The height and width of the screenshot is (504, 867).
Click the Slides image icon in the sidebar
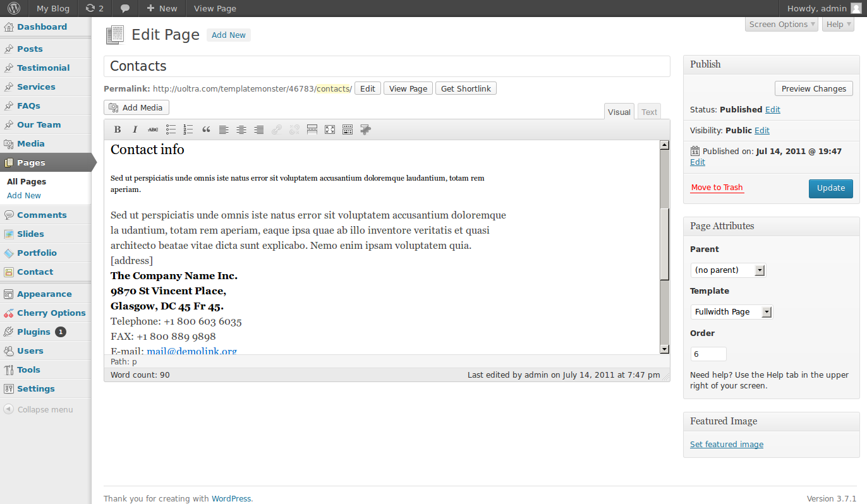[9, 234]
